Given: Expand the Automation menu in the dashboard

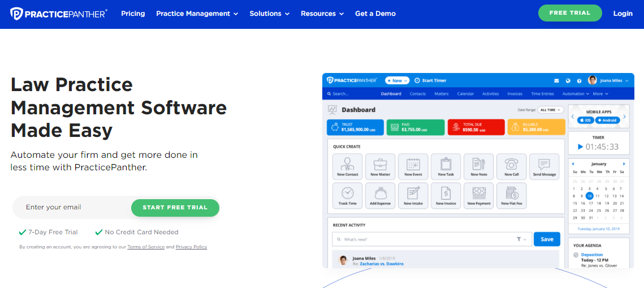Looking at the screenshot, I should coord(576,94).
